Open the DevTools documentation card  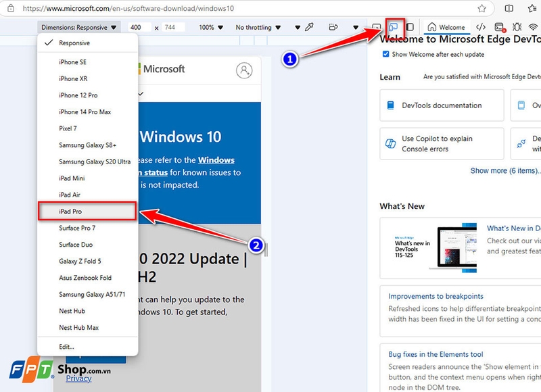pos(442,105)
